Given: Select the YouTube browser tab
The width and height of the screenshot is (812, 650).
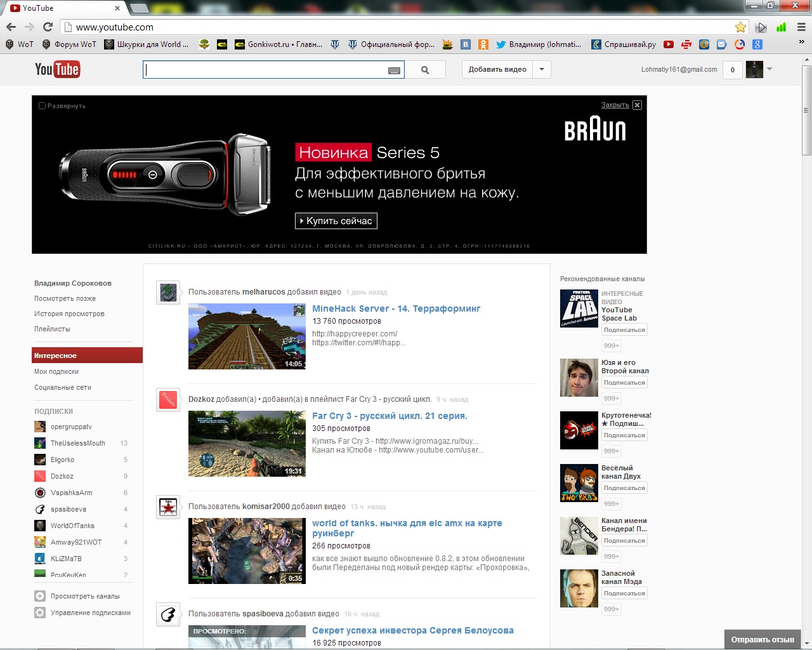Looking at the screenshot, I should pos(65,8).
